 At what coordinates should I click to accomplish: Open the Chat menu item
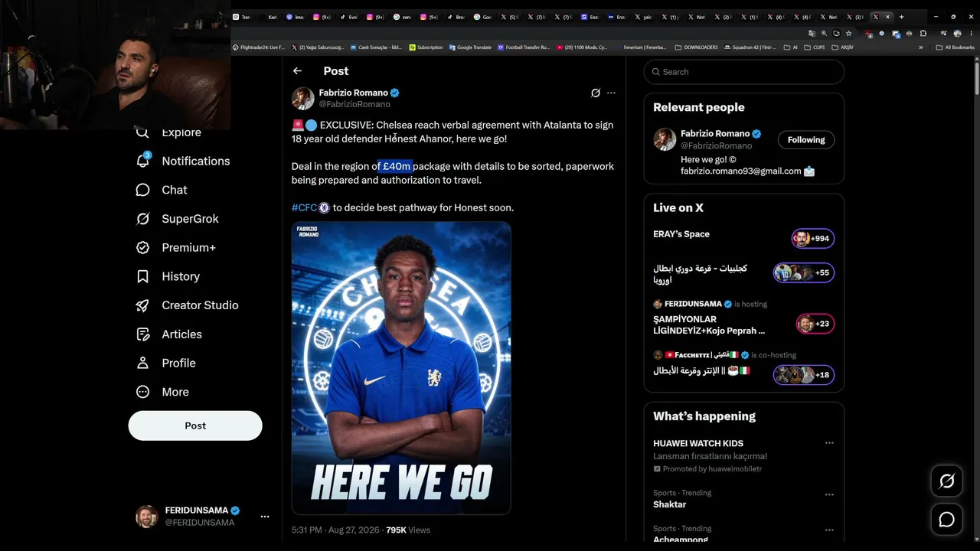pos(162,190)
